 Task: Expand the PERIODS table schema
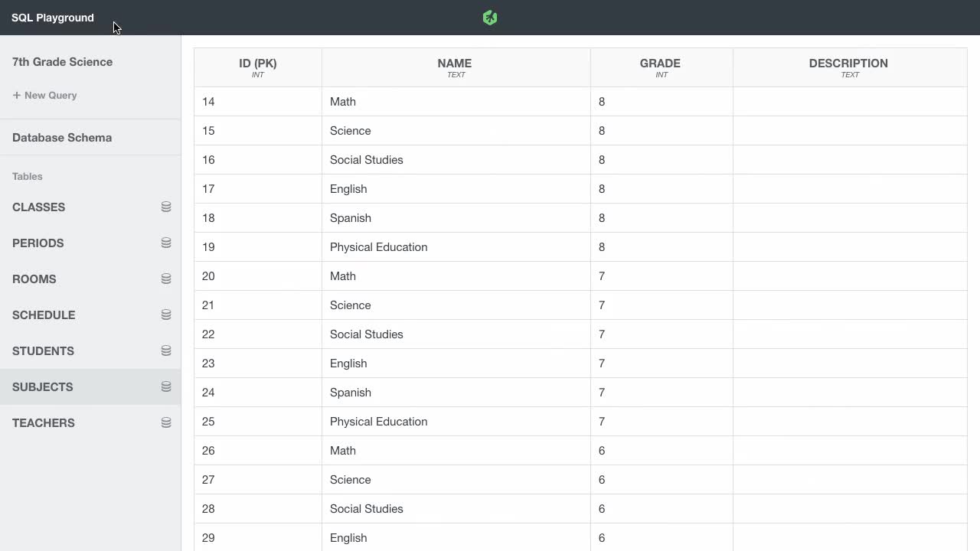(38, 243)
